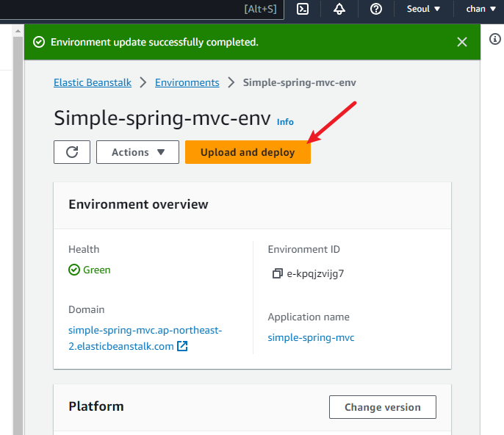Click the green health check icon

click(74, 270)
